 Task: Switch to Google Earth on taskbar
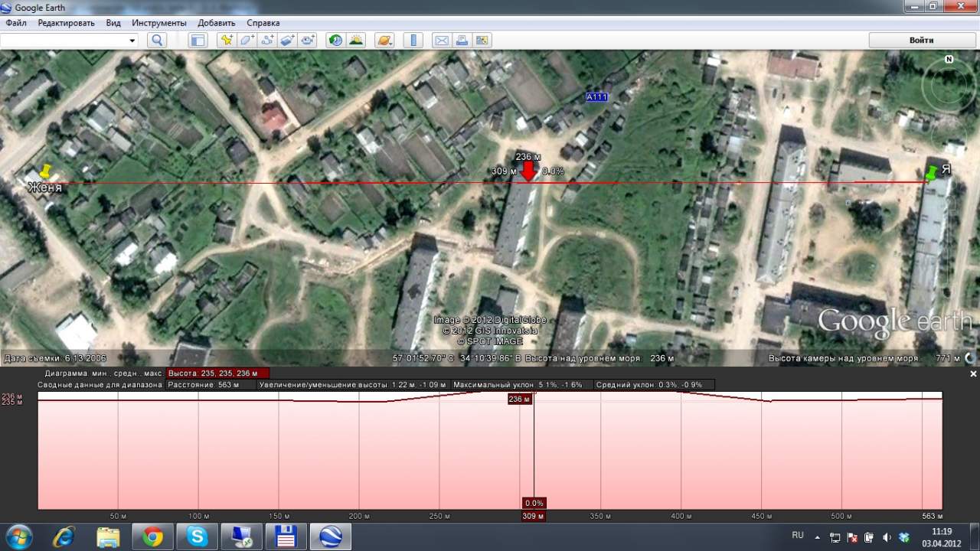pos(331,536)
